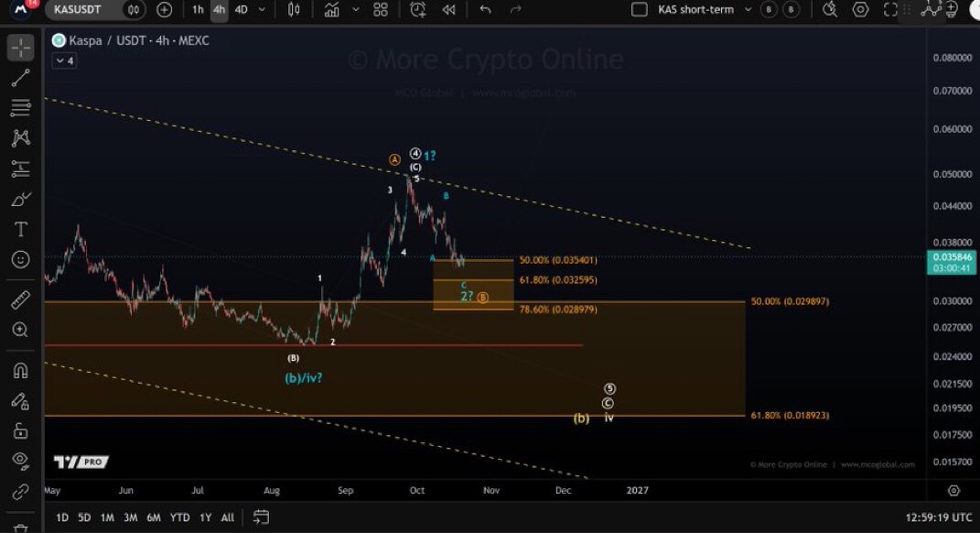Set date range to 3M
Image resolution: width=980 pixels, height=533 pixels.
130,517
